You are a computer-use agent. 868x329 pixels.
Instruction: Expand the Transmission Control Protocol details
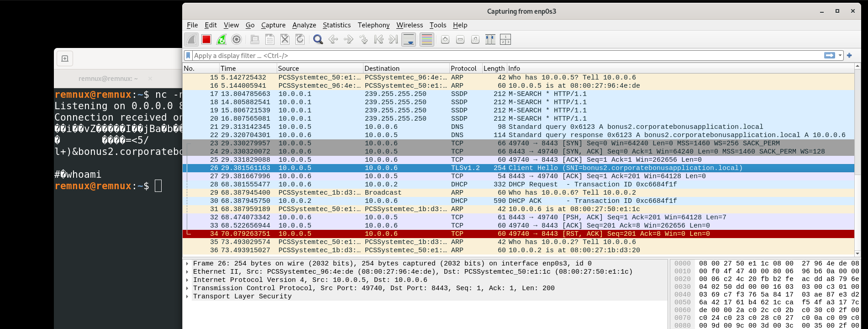[x=187, y=288]
